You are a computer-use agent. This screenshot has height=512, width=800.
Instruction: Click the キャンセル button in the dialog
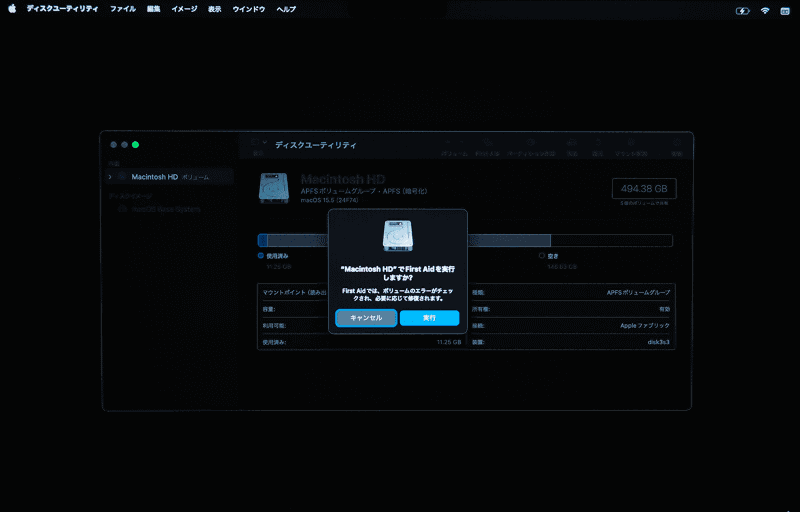tap(366, 318)
